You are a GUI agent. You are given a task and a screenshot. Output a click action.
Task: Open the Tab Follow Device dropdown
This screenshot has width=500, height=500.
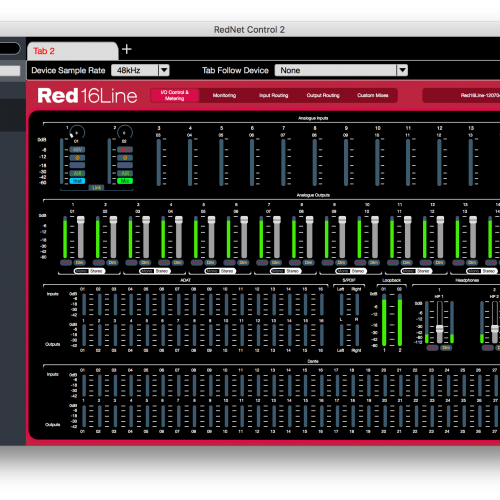tap(341, 70)
